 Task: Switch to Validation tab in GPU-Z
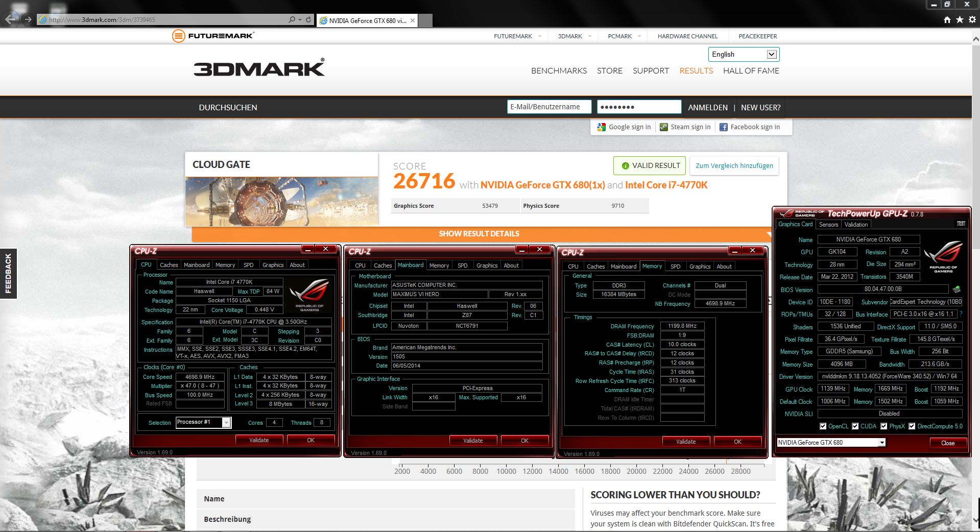(x=856, y=224)
